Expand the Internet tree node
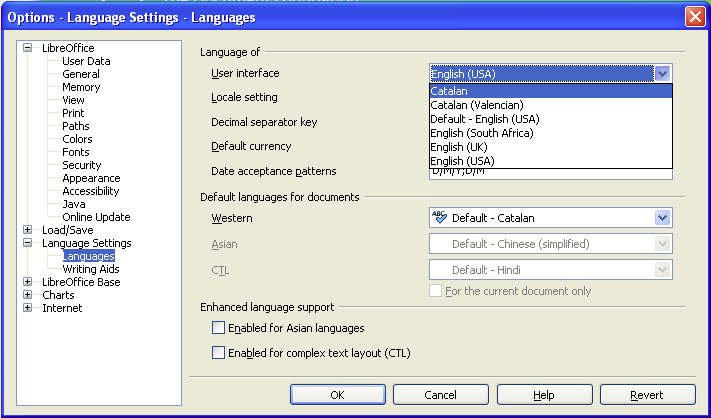 click(28, 308)
